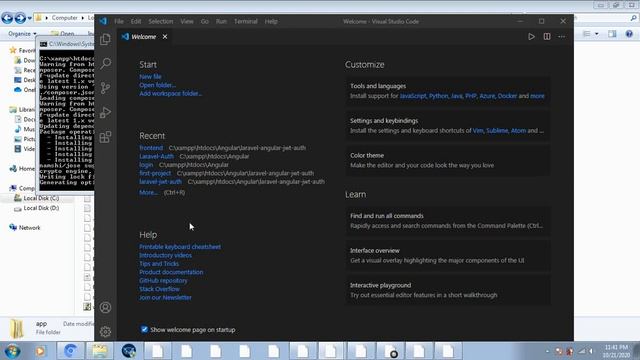Open the Accounts menu icon
The image size is (640, 360).
click(105, 307)
